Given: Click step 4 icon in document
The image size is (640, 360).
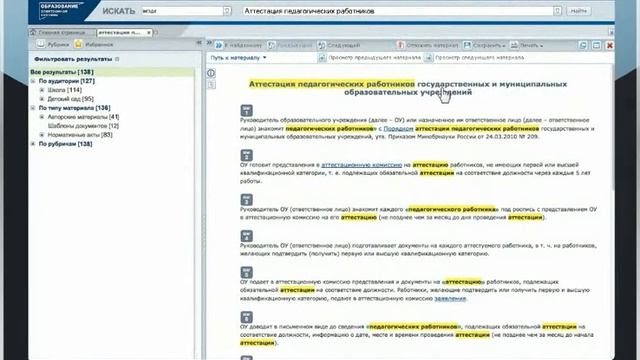Looking at the screenshot, I should point(246,236).
